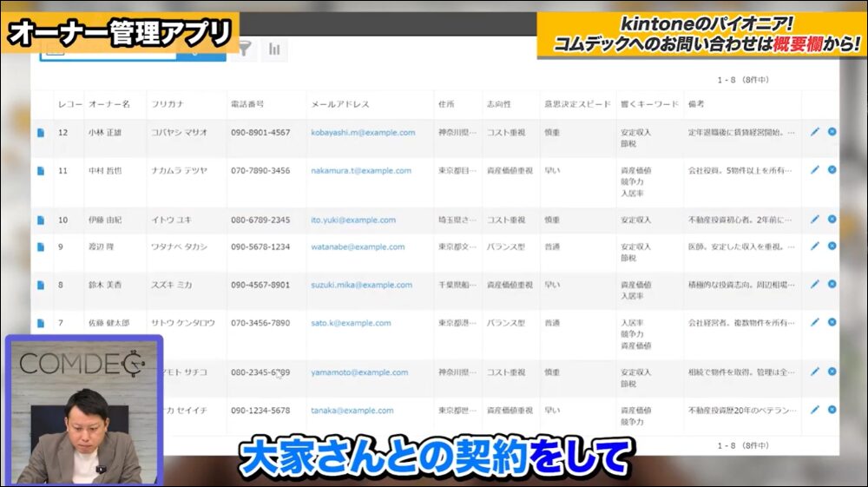Select phone number 090-4567-8901
This screenshot has width=868, height=487.
[x=260, y=285]
